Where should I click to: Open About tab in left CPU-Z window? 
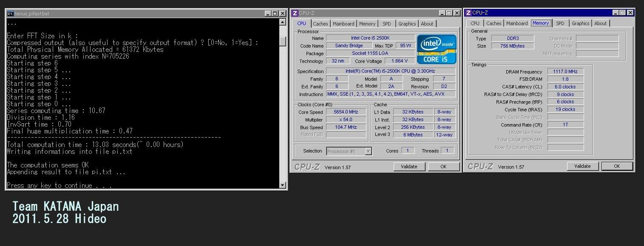click(x=427, y=24)
